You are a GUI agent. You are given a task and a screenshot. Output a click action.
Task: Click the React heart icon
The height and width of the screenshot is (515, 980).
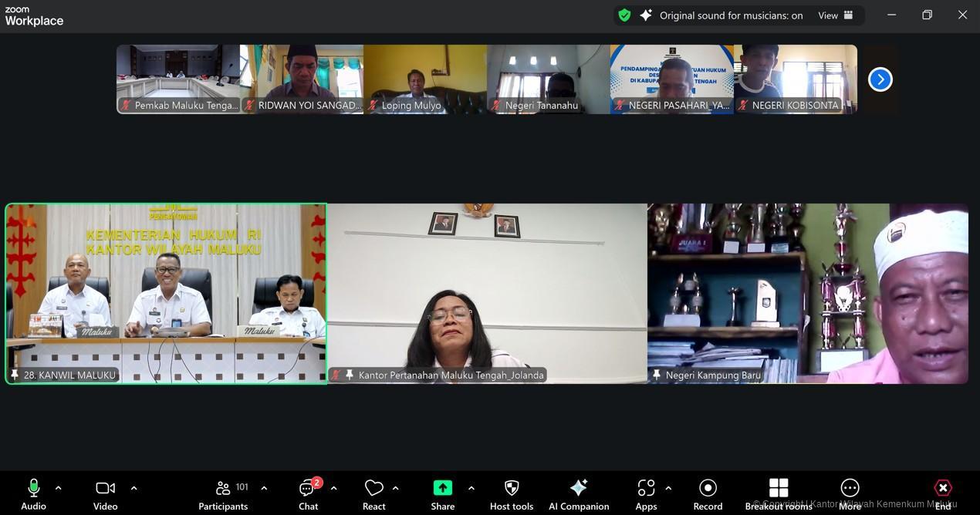tap(374, 494)
